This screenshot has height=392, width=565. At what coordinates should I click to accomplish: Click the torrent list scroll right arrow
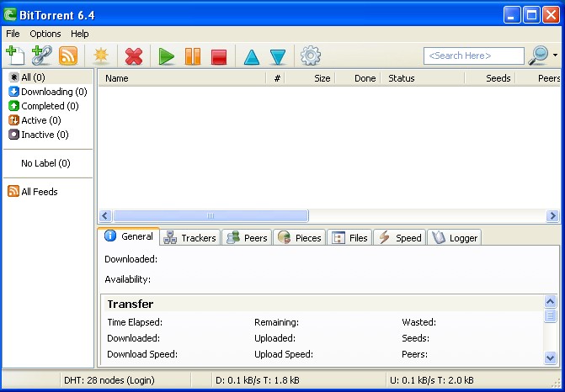coord(552,215)
